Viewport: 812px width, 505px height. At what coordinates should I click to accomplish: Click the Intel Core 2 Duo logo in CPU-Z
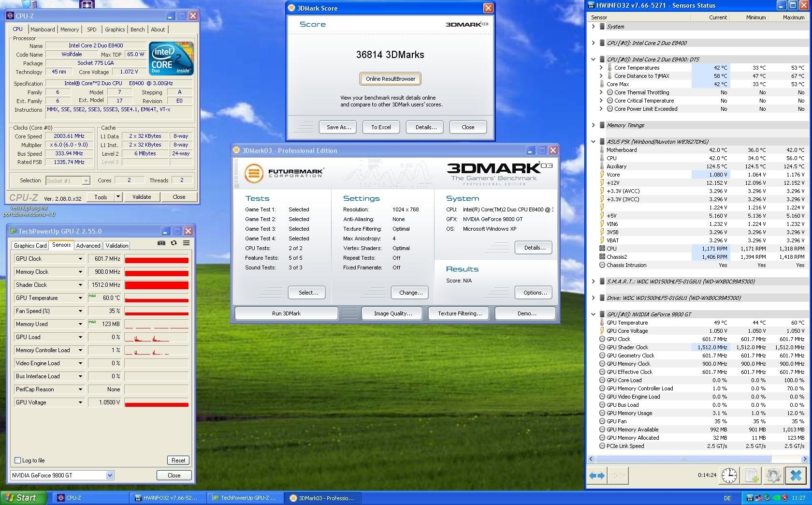click(171, 58)
